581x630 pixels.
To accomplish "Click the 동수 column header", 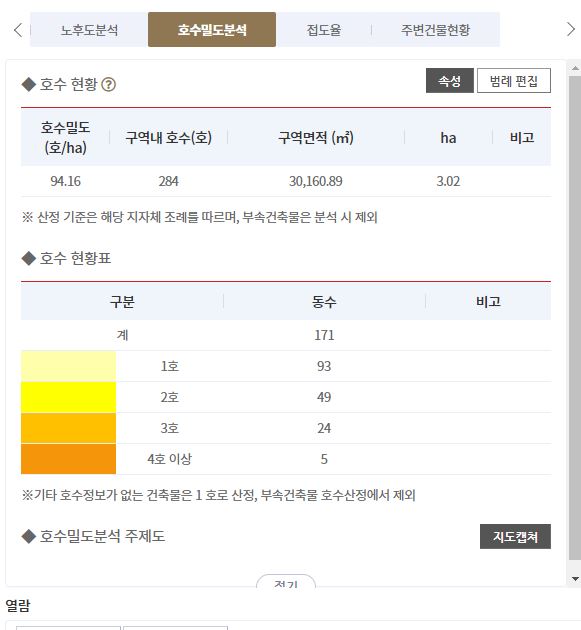I will pos(324,301).
